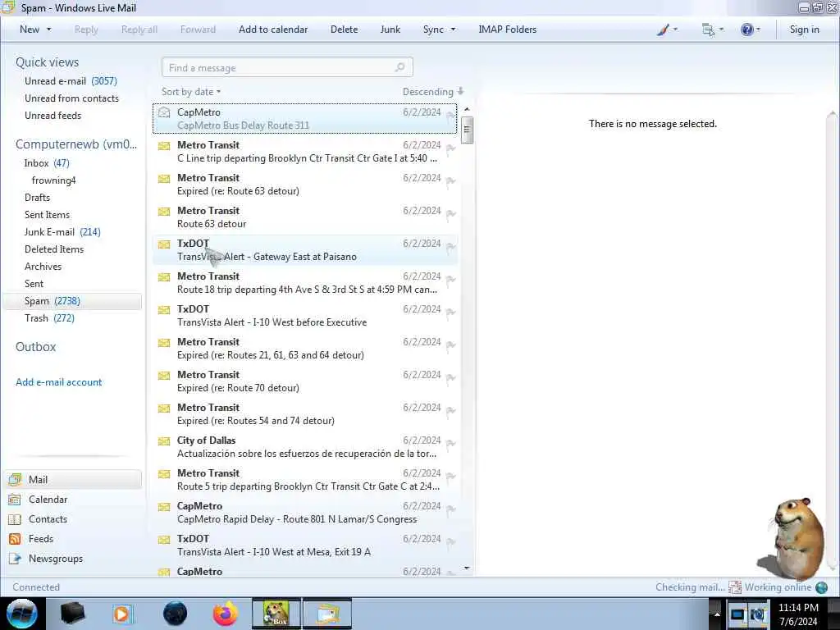This screenshot has width=840, height=630.
Task: Click the Sign in button
Action: (804, 30)
